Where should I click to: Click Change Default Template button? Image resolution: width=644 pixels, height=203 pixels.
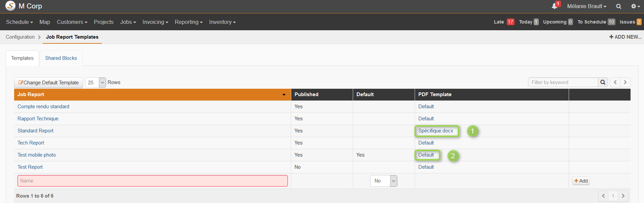pyautogui.click(x=48, y=83)
